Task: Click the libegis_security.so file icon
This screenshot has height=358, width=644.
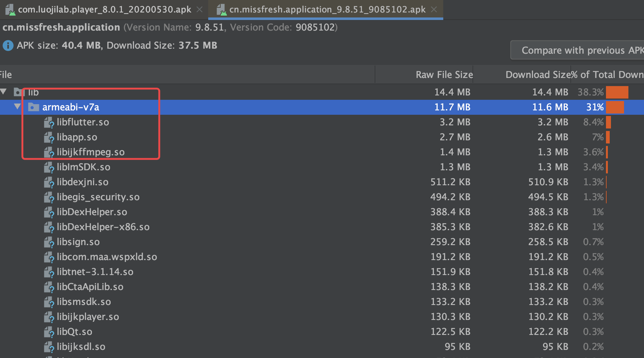Action: pyautogui.click(x=49, y=197)
